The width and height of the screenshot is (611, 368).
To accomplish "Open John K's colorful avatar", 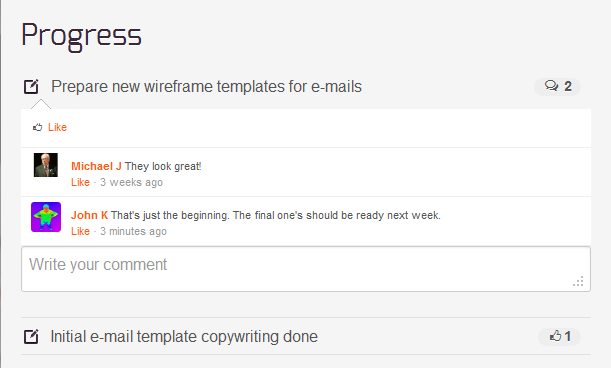I will (46, 217).
